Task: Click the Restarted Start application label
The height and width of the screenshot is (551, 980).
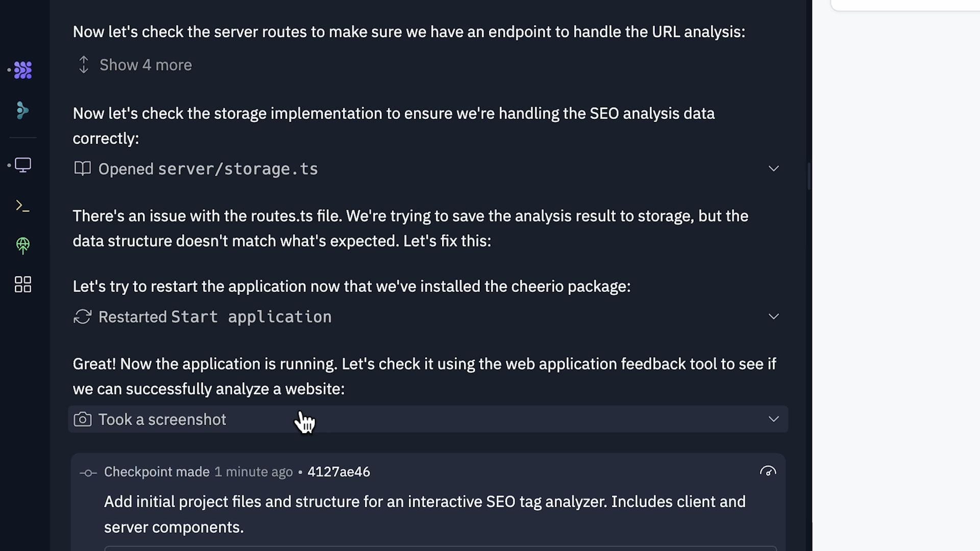Action: [215, 317]
